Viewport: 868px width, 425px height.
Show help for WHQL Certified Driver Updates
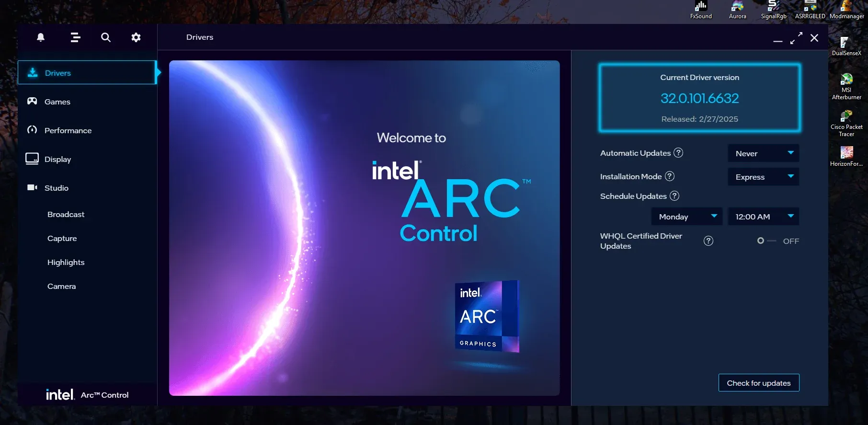708,241
